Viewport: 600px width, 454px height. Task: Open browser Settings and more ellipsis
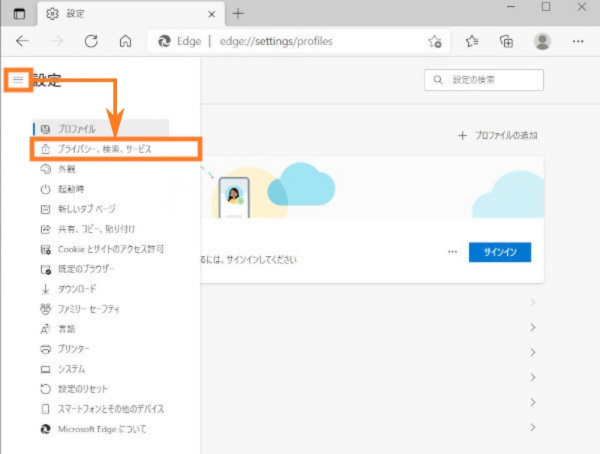coord(577,42)
